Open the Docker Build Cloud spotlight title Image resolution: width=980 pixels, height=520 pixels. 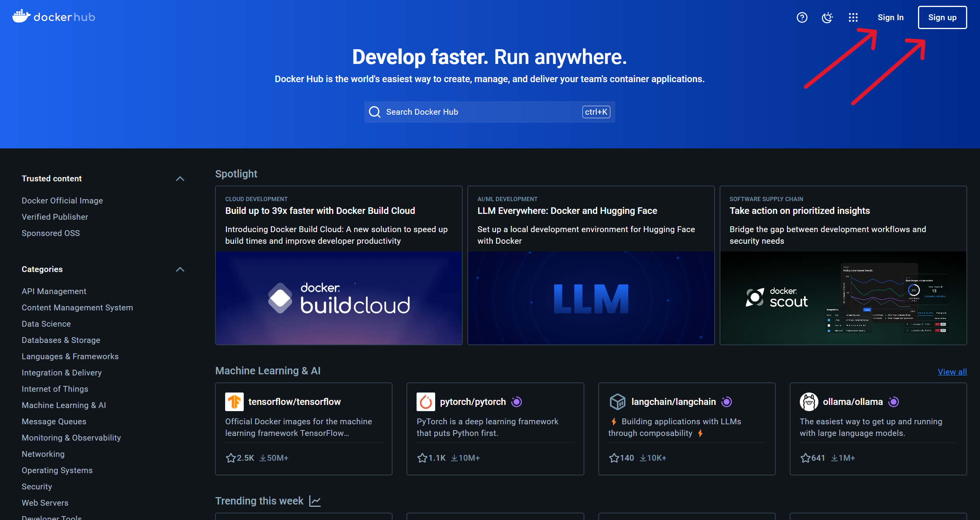tap(320, 211)
